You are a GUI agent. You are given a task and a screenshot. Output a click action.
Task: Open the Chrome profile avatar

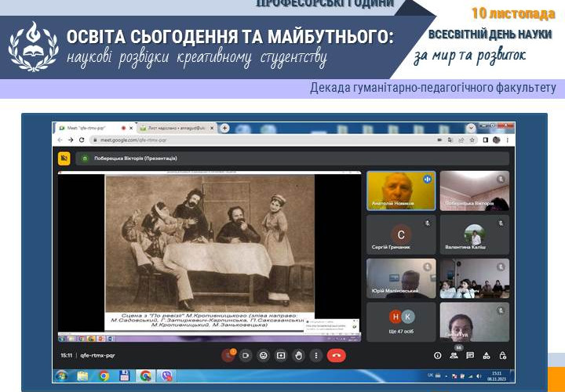pos(496,140)
